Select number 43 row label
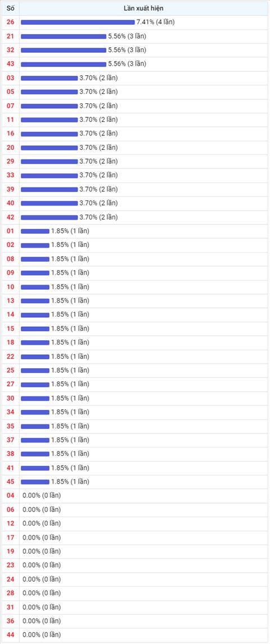 pyautogui.click(x=10, y=64)
